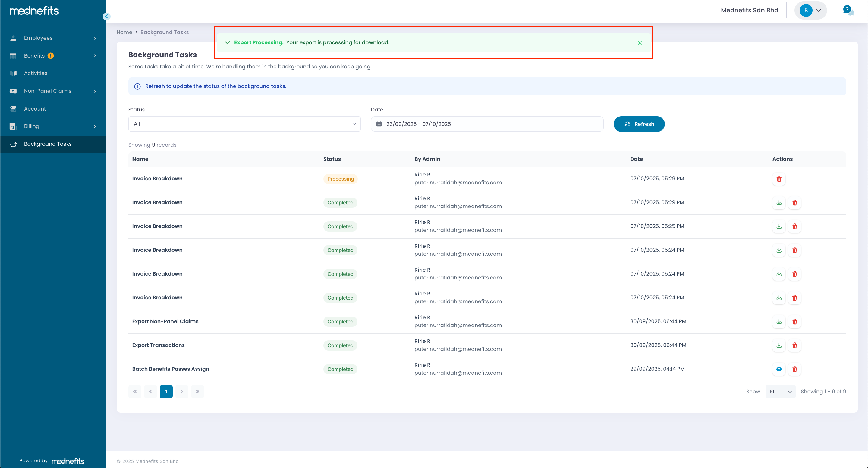Dismiss the Export Processing notification
This screenshot has height=468, width=868.
click(639, 43)
